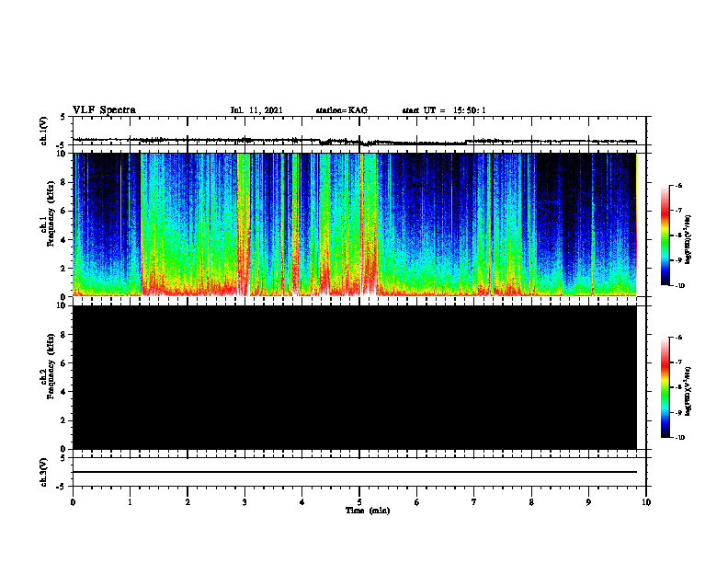Click time-axis tick label "5" at the bottom
The width and height of the screenshot is (728, 563).
tap(359, 502)
